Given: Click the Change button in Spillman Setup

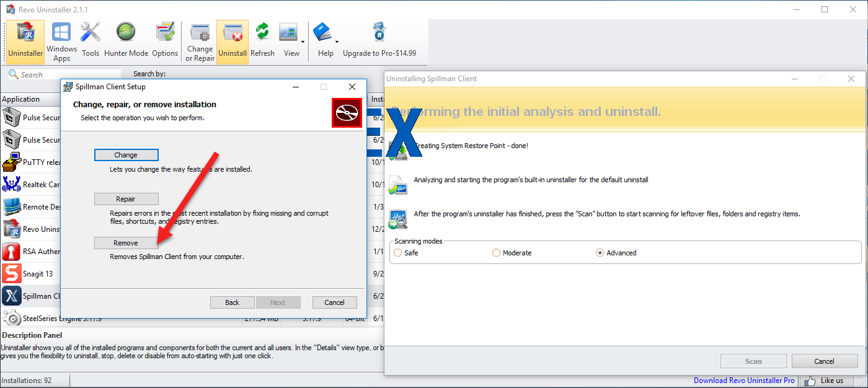Looking at the screenshot, I should tap(126, 155).
